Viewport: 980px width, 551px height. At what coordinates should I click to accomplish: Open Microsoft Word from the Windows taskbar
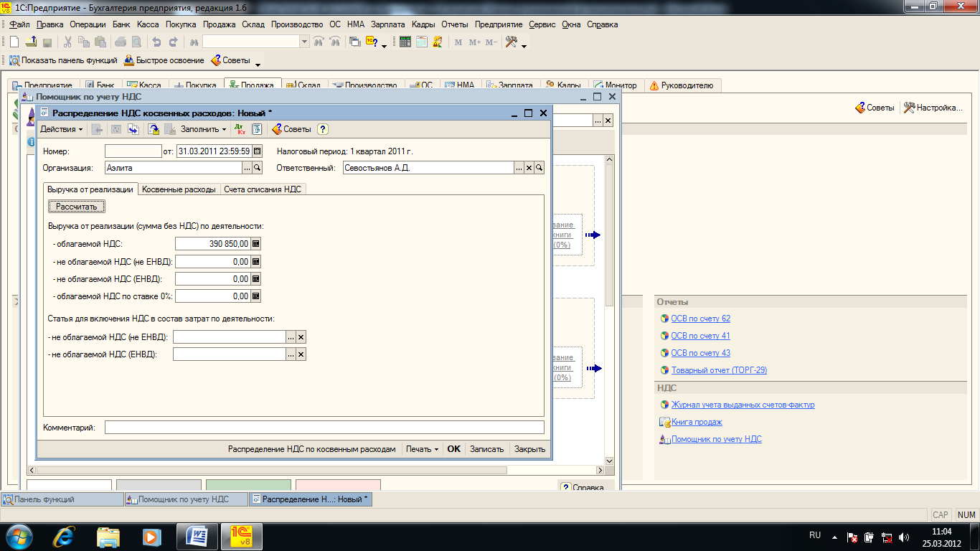(x=197, y=536)
